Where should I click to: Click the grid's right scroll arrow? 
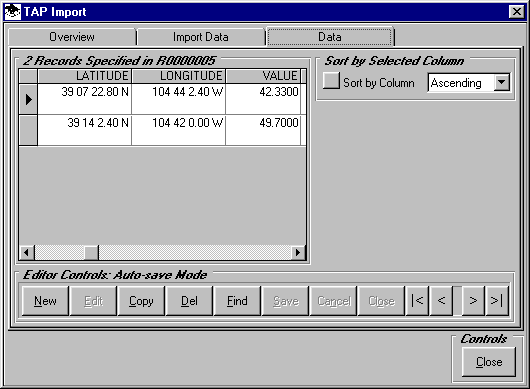(298, 252)
